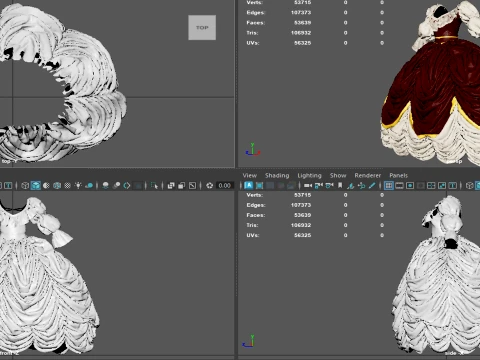The width and height of the screenshot is (480, 360).
Task: Open the Panels menu
Action: 398,175
